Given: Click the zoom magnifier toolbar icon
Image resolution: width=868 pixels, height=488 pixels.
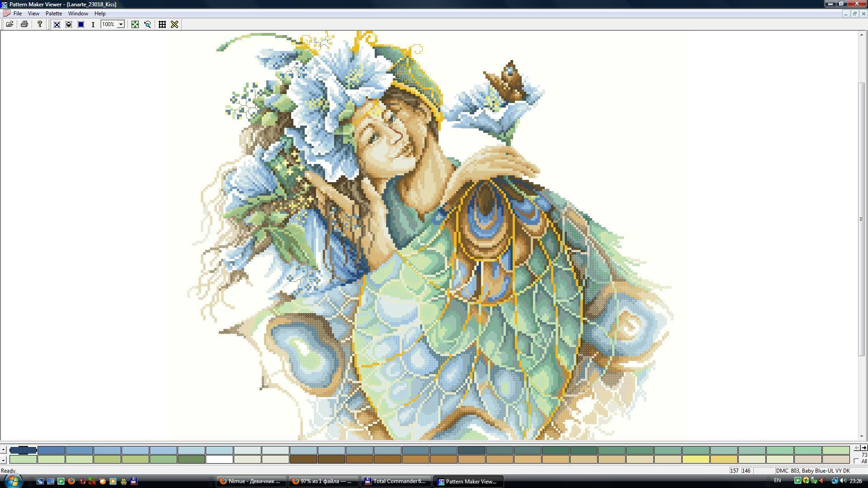Looking at the screenshot, I should click(x=147, y=24).
